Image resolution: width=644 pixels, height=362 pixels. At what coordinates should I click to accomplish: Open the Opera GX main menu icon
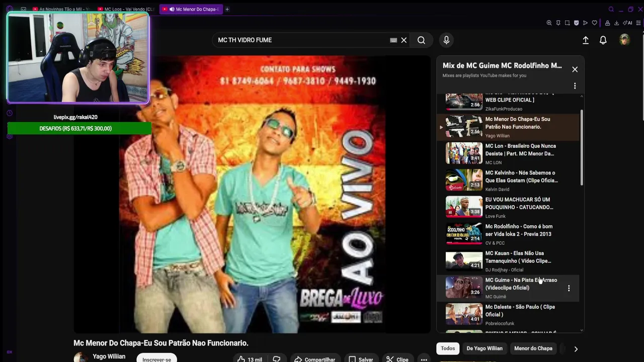pyautogui.click(x=9, y=9)
